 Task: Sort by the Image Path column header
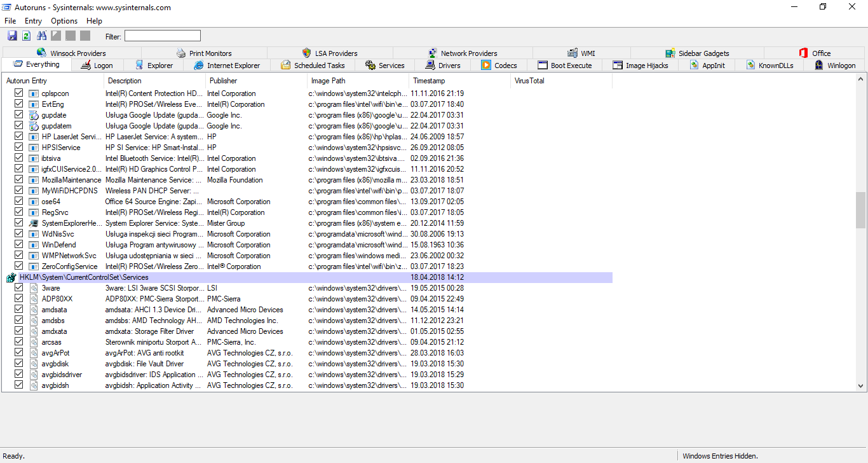pos(358,81)
